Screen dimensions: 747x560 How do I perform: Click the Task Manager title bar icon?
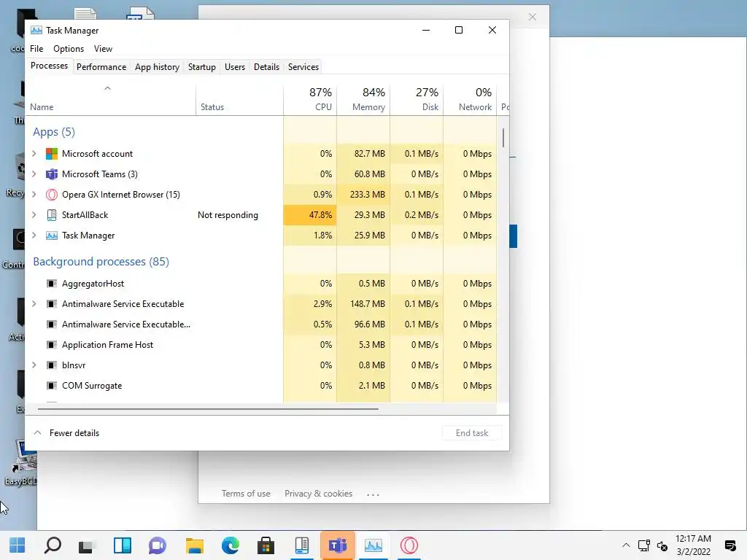coord(36,31)
